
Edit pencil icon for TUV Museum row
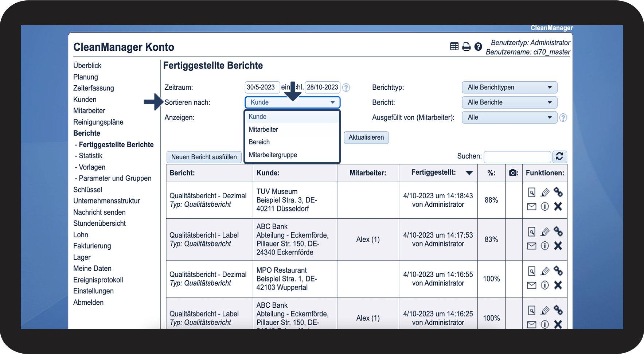pos(545,192)
